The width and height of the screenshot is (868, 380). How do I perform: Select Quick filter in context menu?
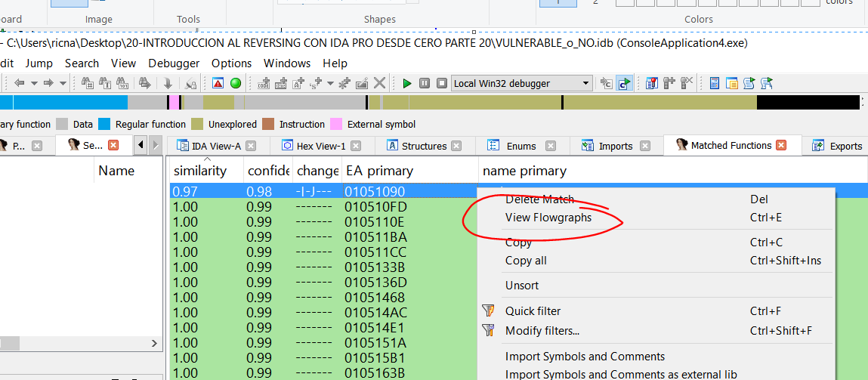click(x=533, y=310)
